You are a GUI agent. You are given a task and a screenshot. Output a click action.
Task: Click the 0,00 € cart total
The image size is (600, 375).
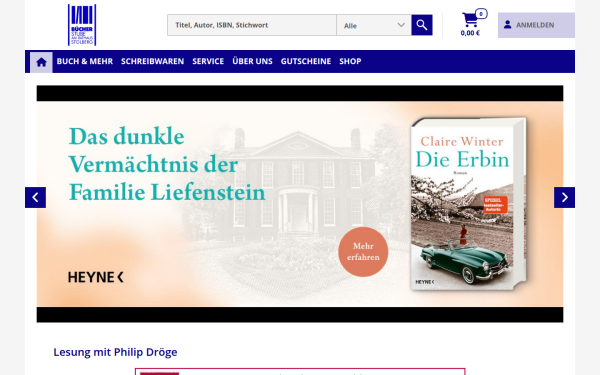click(470, 33)
